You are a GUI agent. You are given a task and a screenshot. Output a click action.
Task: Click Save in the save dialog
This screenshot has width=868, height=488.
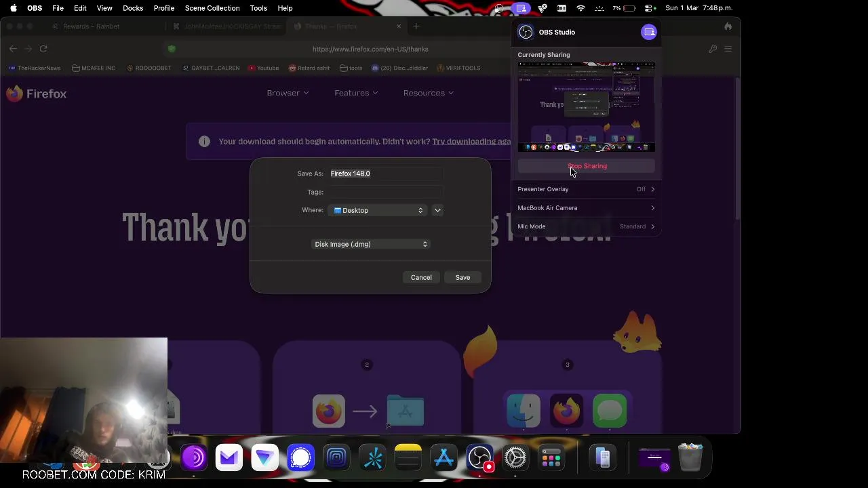[x=462, y=277]
